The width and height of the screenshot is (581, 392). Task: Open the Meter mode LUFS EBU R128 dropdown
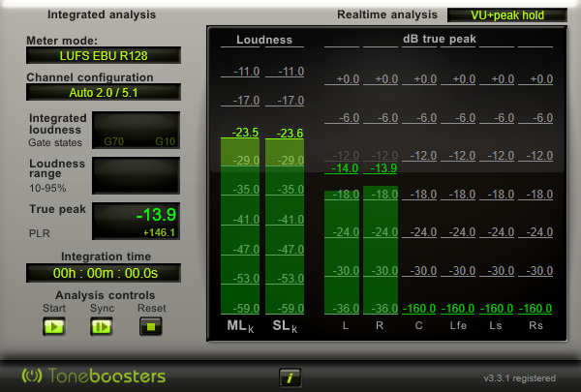(x=104, y=55)
